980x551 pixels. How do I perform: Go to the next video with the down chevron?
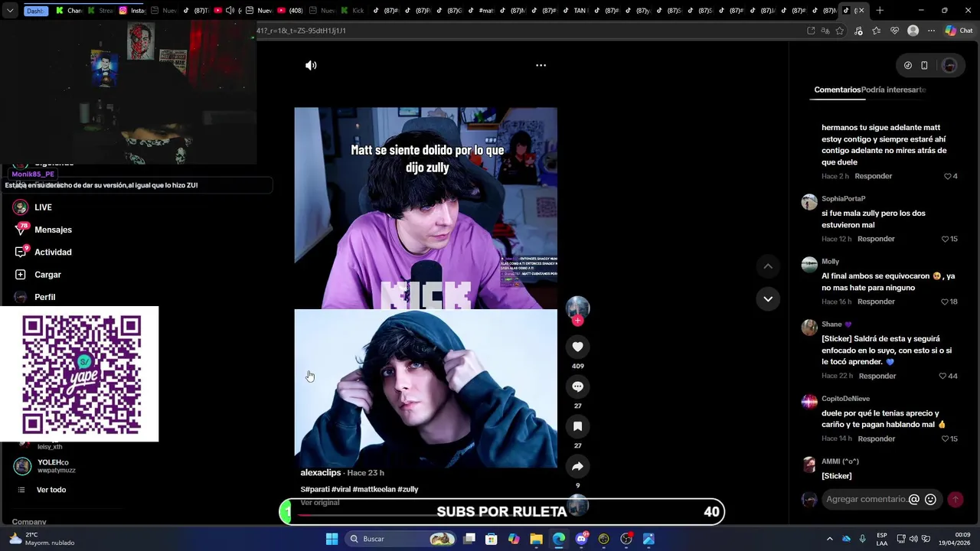pyautogui.click(x=768, y=299)
